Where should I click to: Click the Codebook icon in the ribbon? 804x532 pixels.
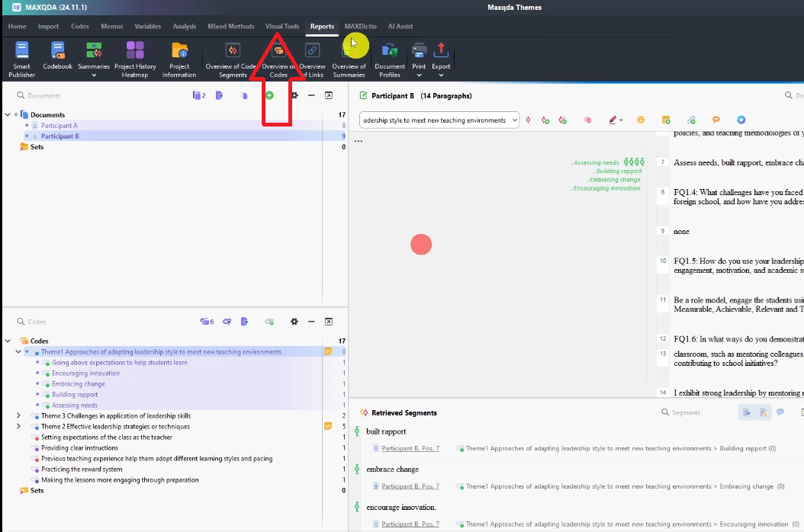click(57, 59)
